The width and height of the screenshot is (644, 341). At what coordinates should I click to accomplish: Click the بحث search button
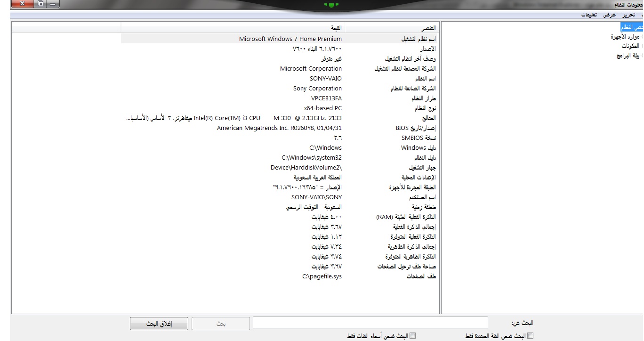(x=221, y=324)
